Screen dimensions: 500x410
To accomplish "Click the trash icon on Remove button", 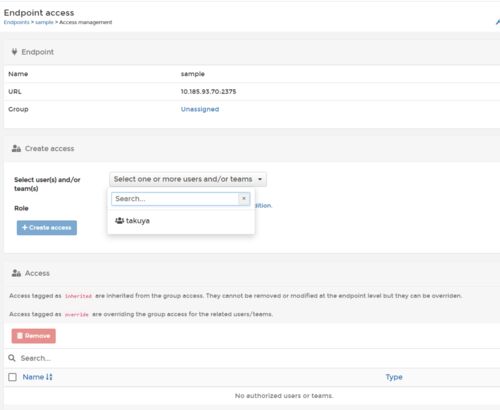I will point(20,336).
